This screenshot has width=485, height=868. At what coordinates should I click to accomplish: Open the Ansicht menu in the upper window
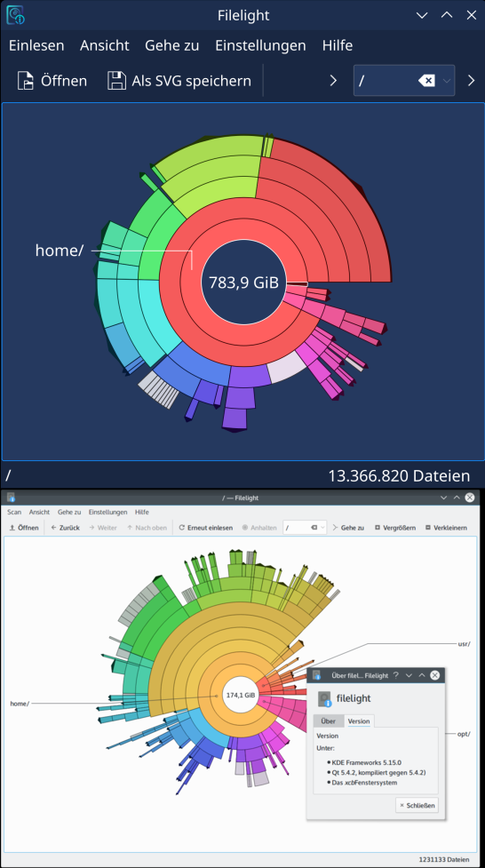click(105, 45)
